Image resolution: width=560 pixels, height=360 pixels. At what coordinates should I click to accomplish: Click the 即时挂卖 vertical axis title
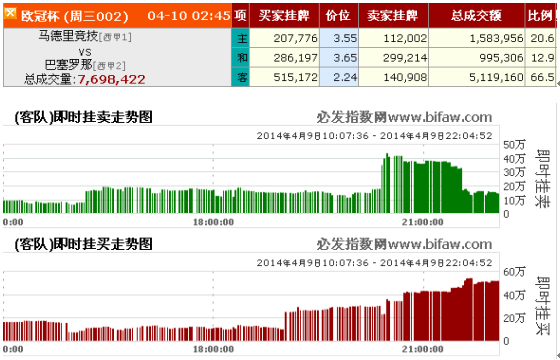click(542, 178)
